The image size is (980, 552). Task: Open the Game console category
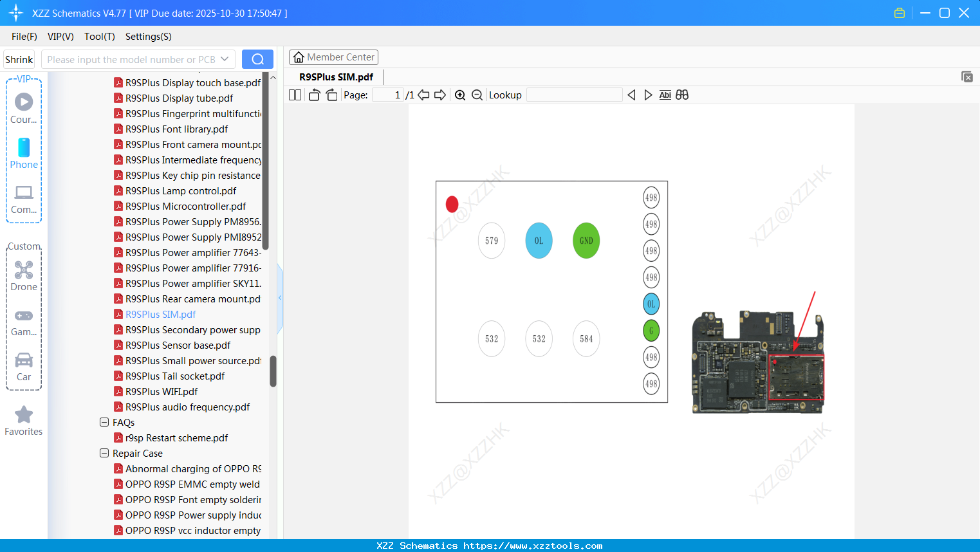pos(24,322)
